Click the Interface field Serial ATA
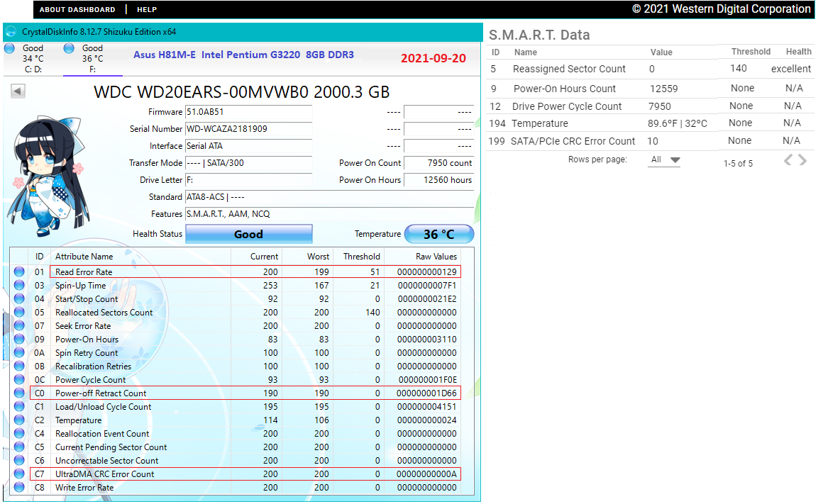Viewport: 823px width, 504px height. pos(249,146)
